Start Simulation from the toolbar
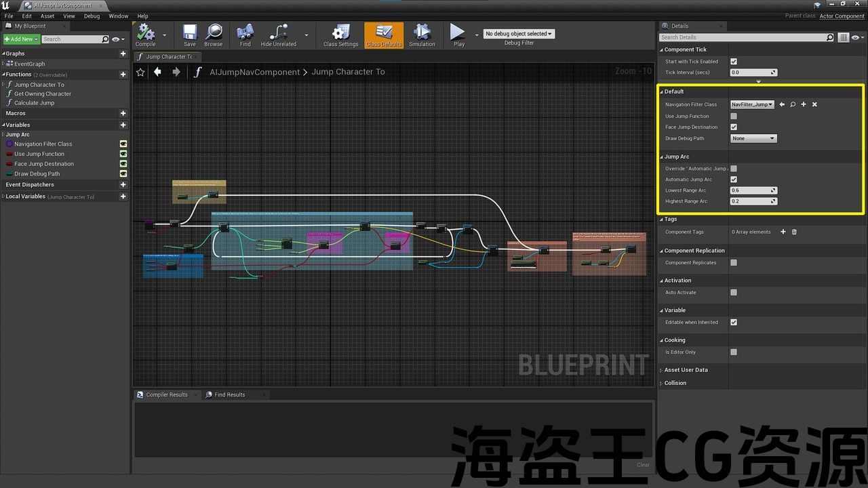 pyautogui.click(x=422, y=33)
